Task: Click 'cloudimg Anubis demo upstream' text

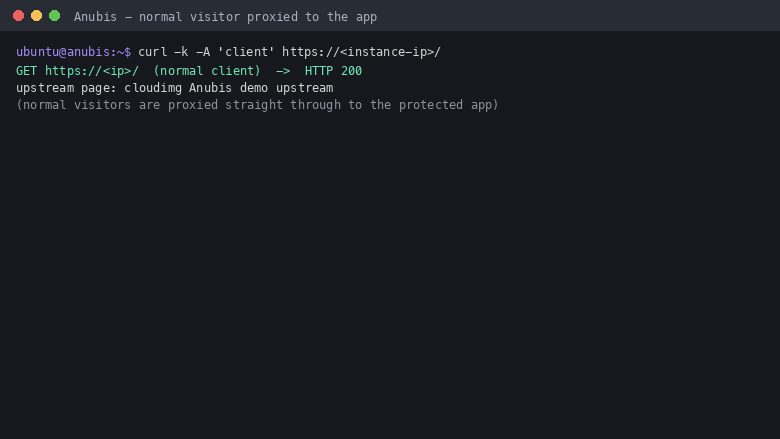Action: 229,88
